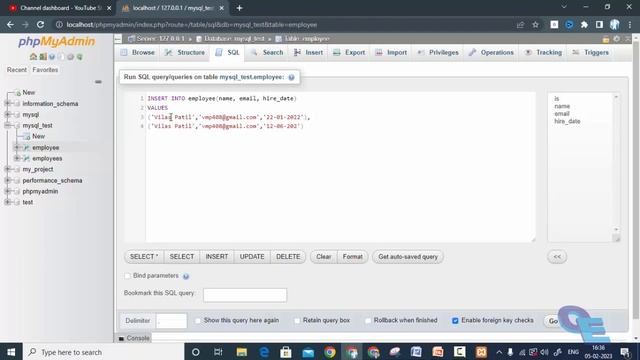The width and height of the screenshot is (640, 360).
Task: Click the page settings gear icon
Action: (x=617, y=39)
